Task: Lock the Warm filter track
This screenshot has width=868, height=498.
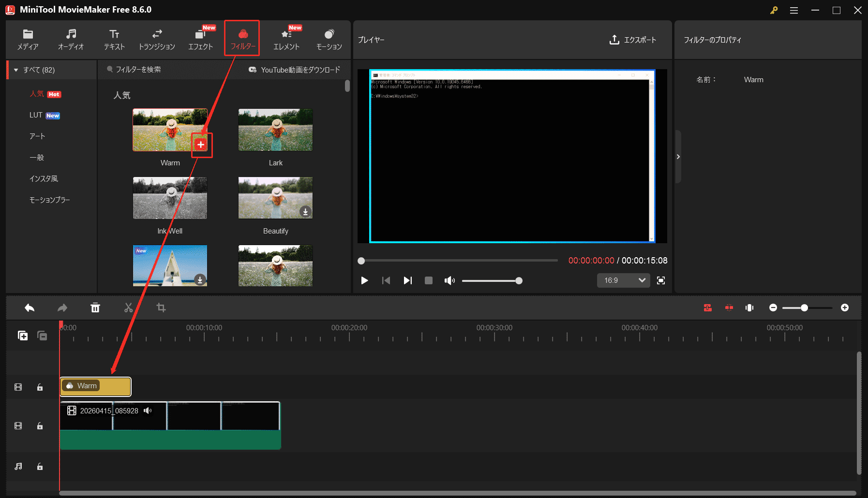Action: (x=40, y=386)
